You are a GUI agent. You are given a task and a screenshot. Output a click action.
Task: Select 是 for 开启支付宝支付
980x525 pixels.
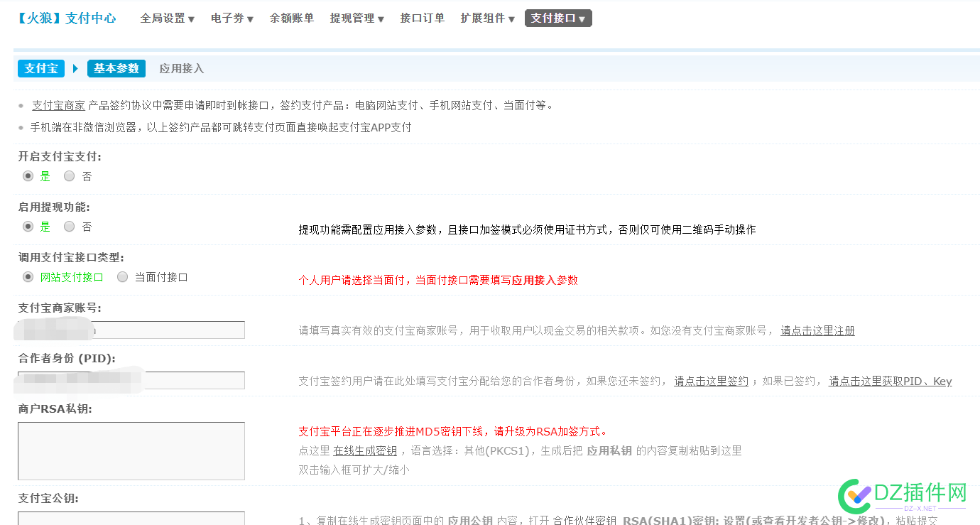[28, 176]
